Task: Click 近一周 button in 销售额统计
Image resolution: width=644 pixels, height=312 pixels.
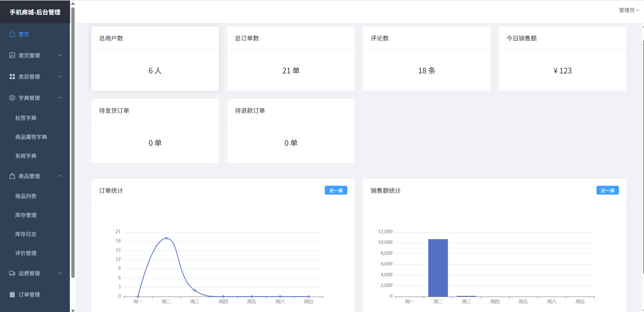Action: (x=607, y=191)
